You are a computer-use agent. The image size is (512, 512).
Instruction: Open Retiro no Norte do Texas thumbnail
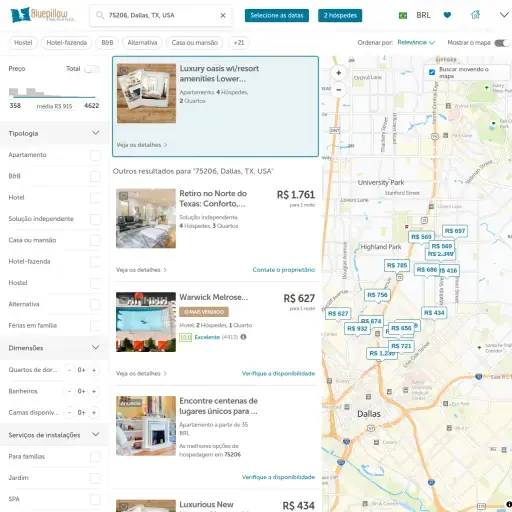146,218
